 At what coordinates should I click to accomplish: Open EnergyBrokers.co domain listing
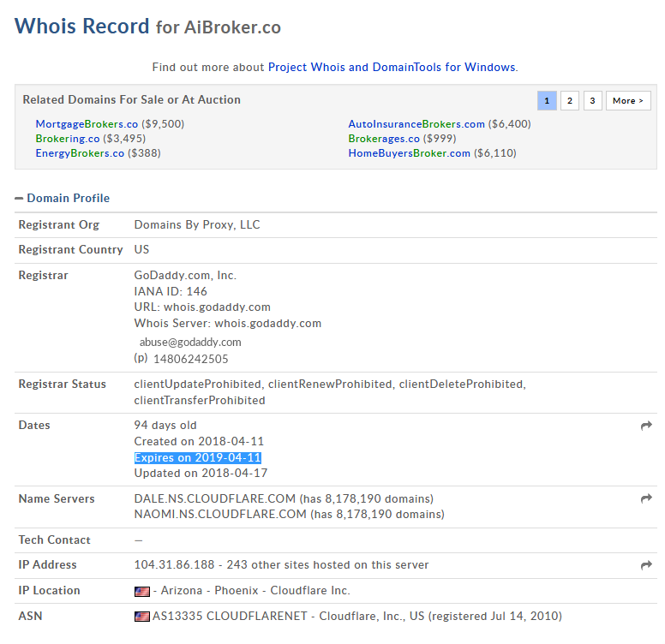[x=80, y=153]
